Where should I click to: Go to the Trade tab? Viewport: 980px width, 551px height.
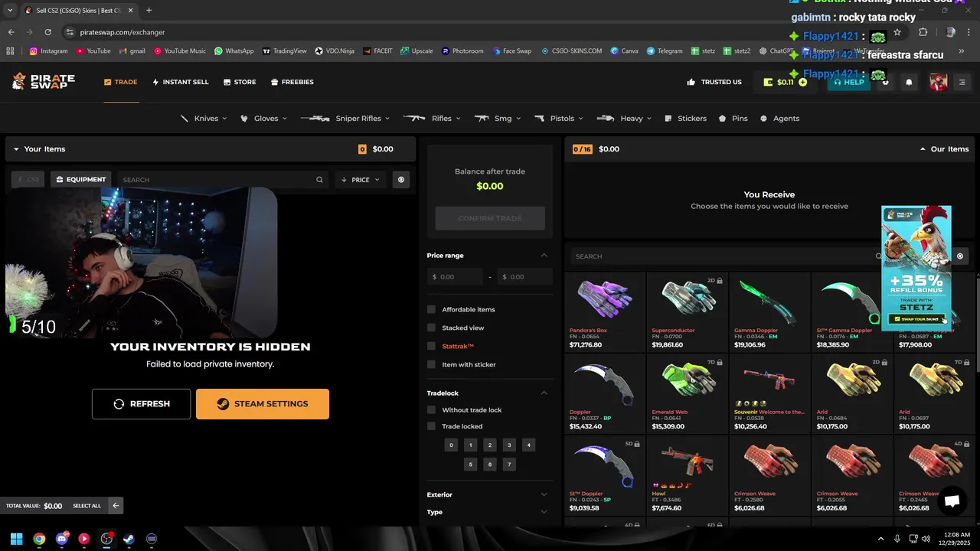121,82
